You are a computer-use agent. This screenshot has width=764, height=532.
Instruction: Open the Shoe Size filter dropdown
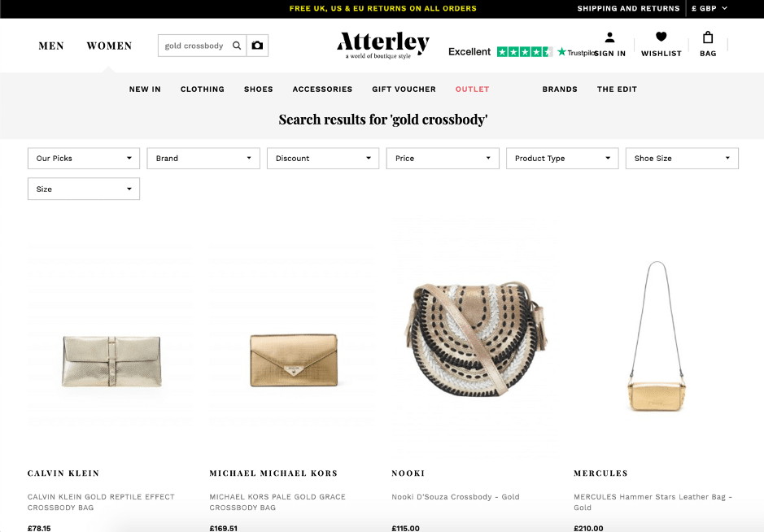click(x=682, y=159)
